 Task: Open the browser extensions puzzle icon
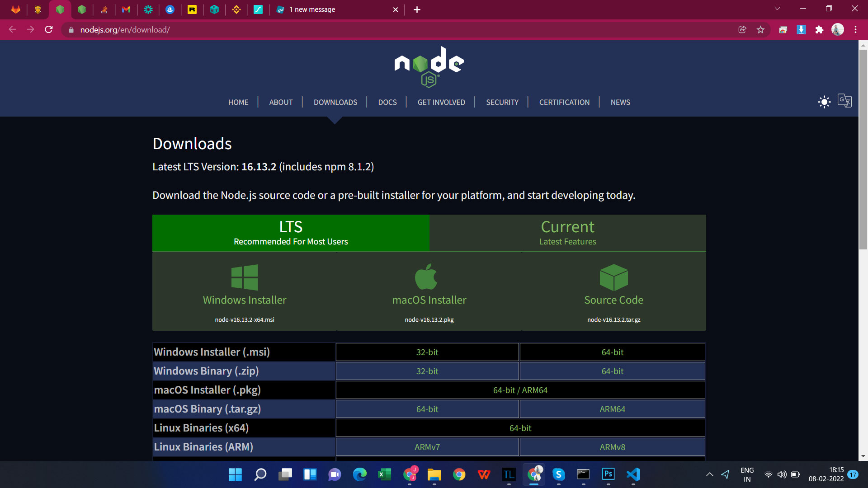click(819, 30)
